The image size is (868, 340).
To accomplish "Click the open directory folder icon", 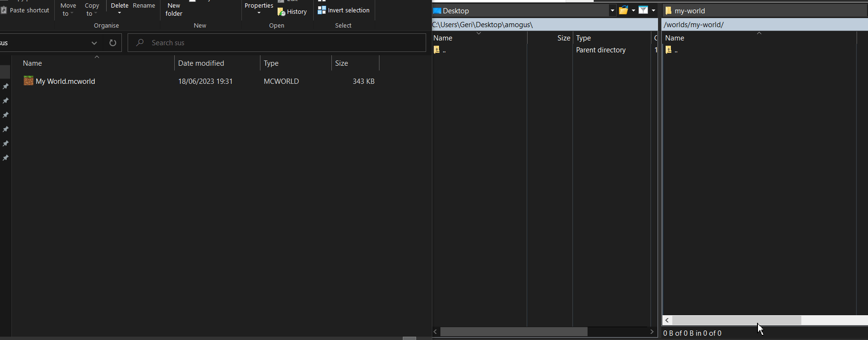I will pos(623,10).
